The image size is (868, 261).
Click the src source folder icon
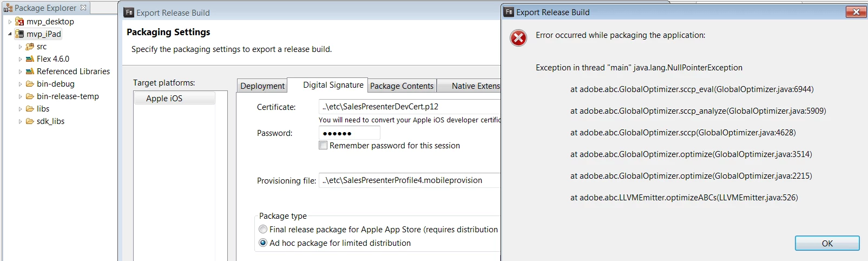[30, 47]
